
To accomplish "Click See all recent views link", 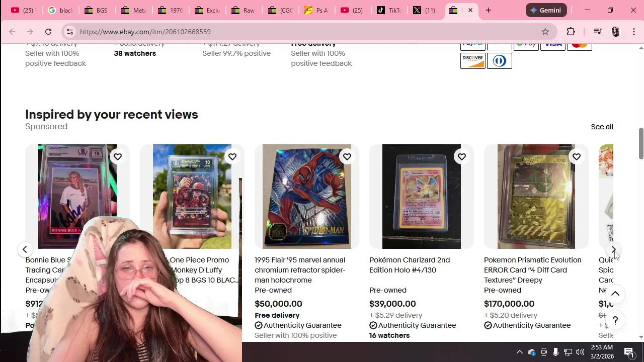I will (x=602, y=127).
